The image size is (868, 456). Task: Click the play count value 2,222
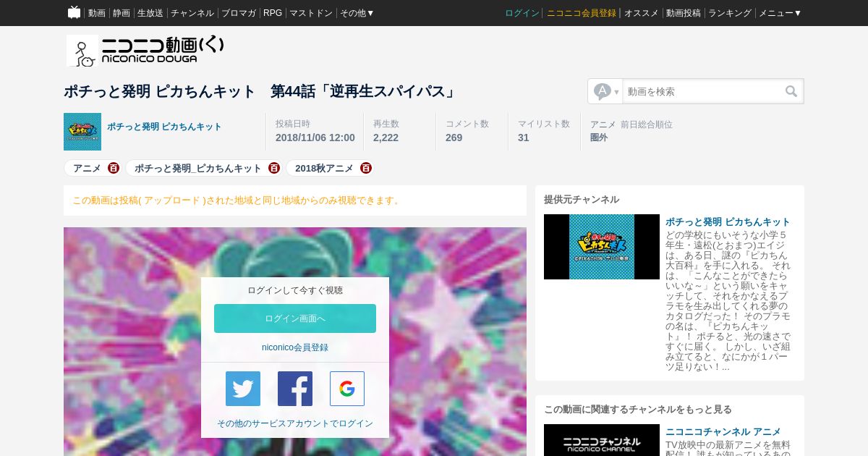click(386, 138)
